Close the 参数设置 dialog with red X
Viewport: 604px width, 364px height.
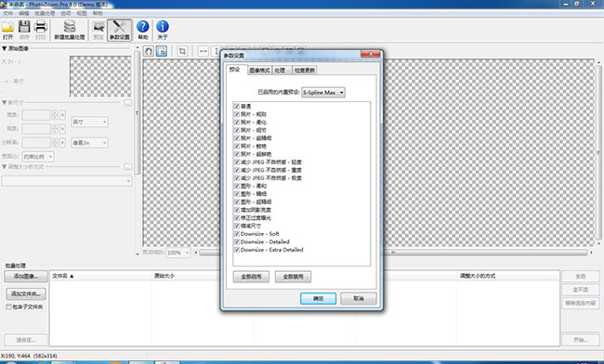click(x=371, y=54)
